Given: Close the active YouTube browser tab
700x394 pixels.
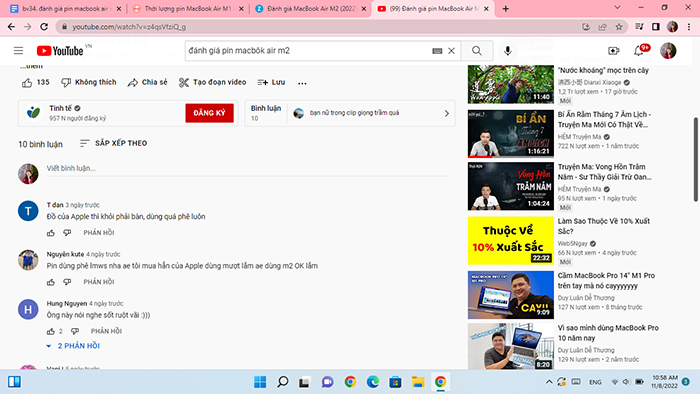Looking at the screenshot, I should click(x=486, y=8).
